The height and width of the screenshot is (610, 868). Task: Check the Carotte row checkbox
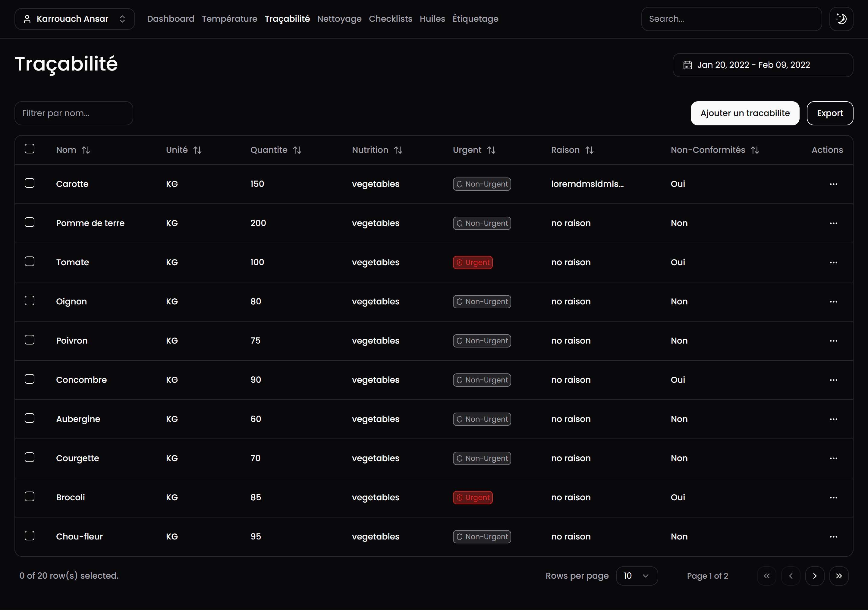click(x=30, y=183)
